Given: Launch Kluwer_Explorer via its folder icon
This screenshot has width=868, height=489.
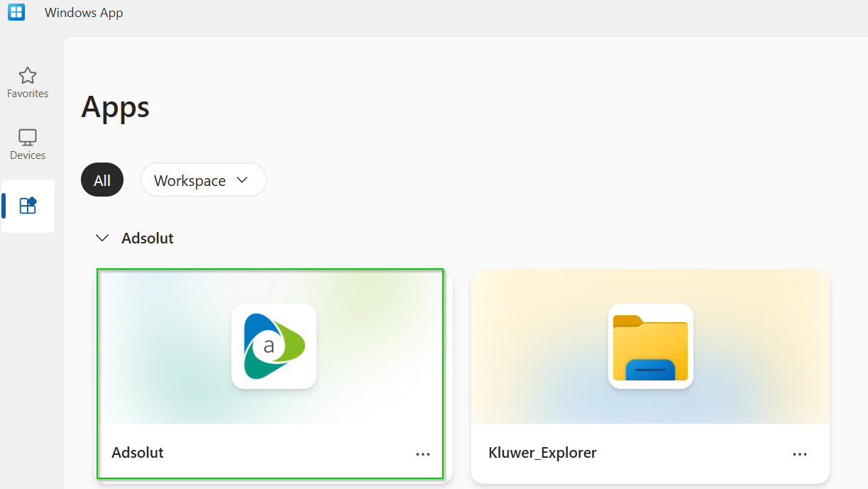Looking at the screenshot, I should point(650,346).
